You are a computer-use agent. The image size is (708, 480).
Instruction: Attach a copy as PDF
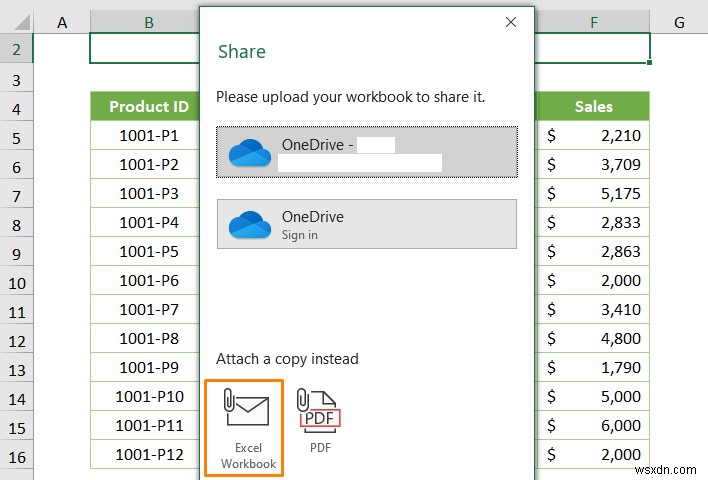320,422
